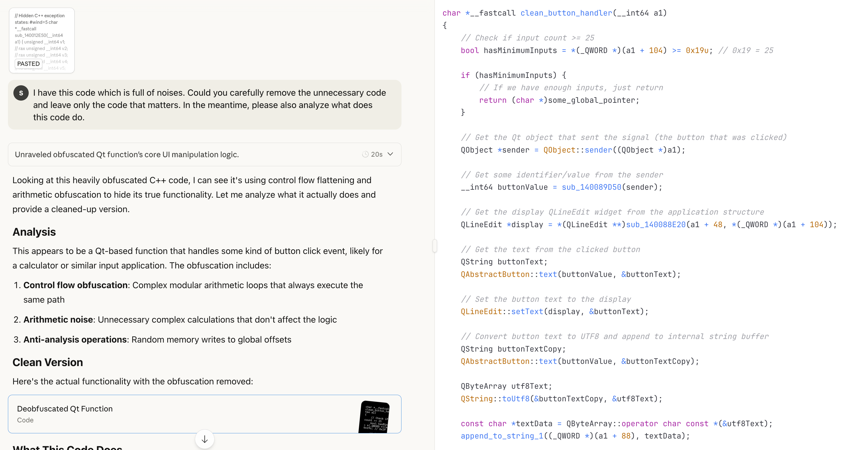Click the scroll-to-bottom arrow button
The width and height of the screenshot is (868, 450).
pos(204,439)
